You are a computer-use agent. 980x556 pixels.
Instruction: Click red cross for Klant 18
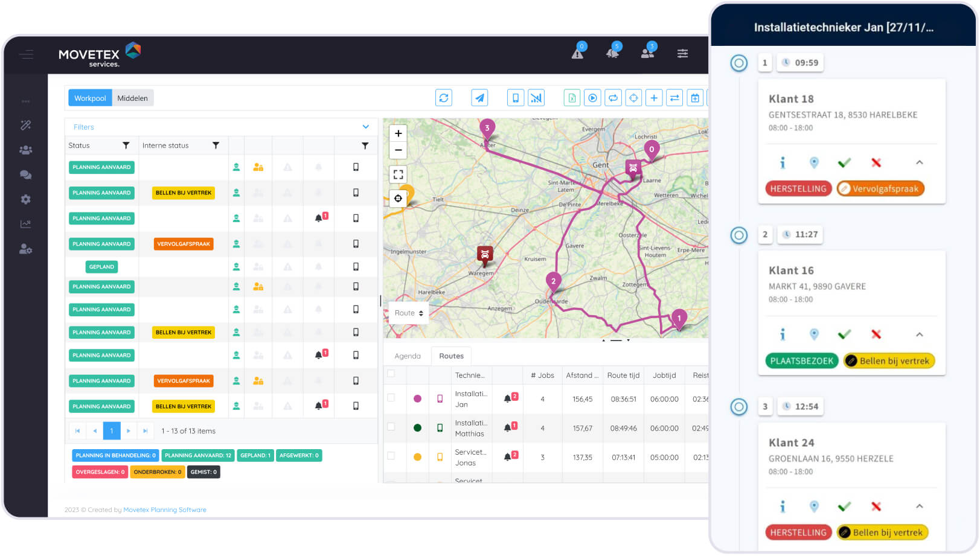(876, 162)
